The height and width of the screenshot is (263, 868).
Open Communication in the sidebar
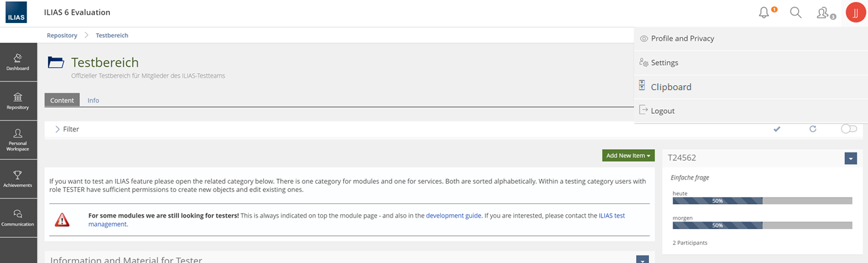pyautogui.click(x=18, y=218)
